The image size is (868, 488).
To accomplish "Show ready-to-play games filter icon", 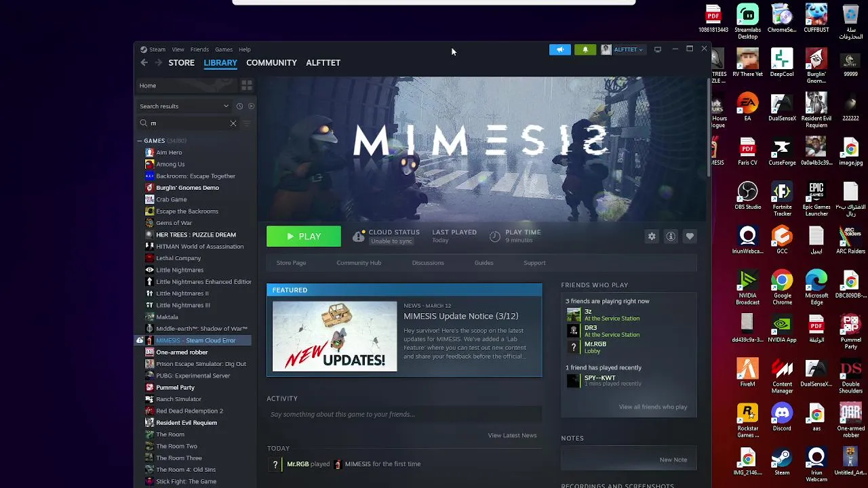I will 251,106.
